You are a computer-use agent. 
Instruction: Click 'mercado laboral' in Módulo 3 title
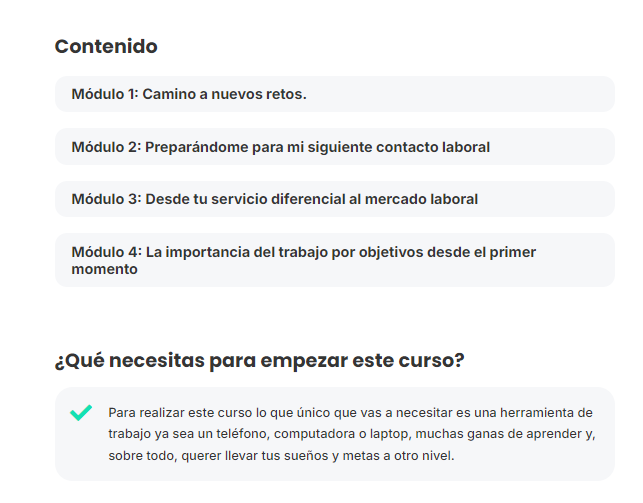tap(421, 199)
